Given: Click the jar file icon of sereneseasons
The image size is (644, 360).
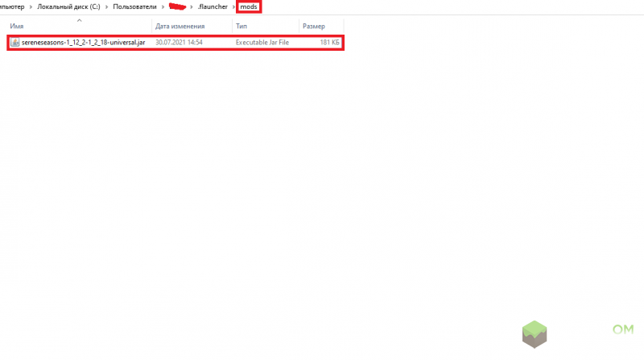Looking at the screenshot, I should [x=14, y=42].
